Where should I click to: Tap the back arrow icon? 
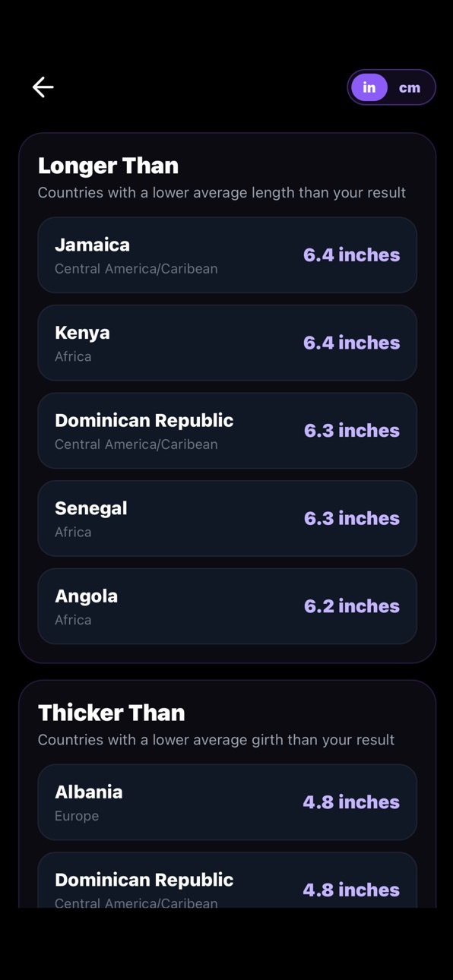[x=43, y=87]
